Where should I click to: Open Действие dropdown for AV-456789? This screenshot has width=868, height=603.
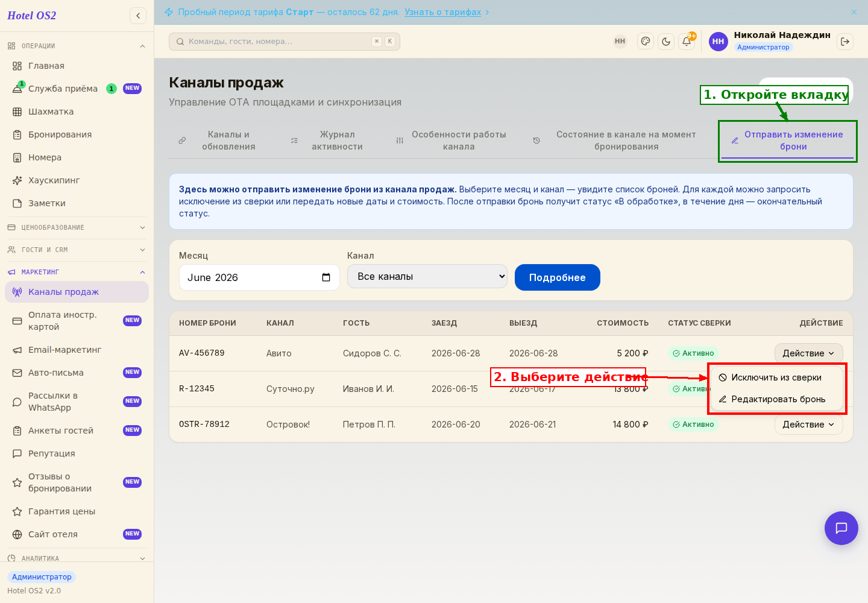[808, 353]
